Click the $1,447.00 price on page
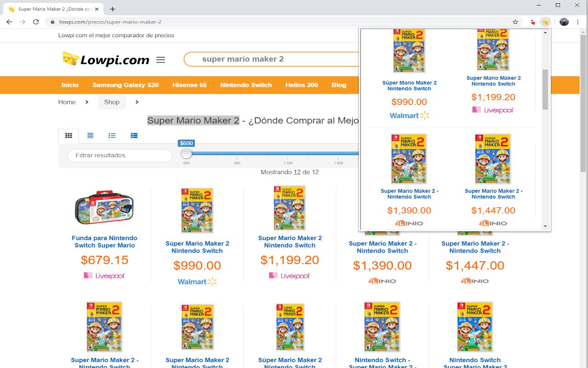 475,265
